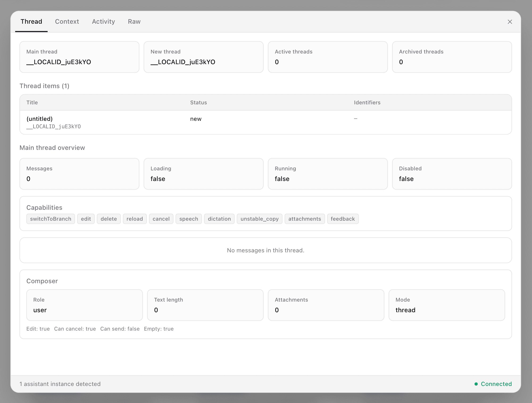Click '1 assistant instance detected' text
The width and height of the screenshot is (532, 403).
[x=60, y=384]
